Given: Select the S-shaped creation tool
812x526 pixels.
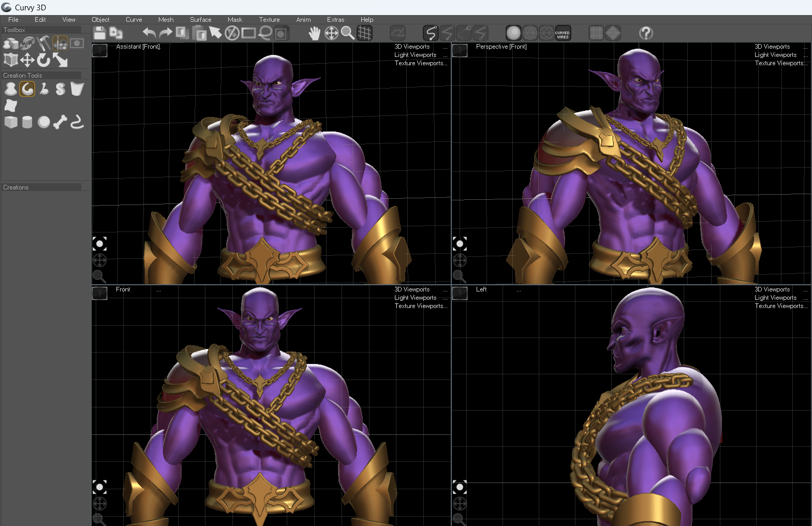Looking at the screenshot, I should (x=61, y=89).
